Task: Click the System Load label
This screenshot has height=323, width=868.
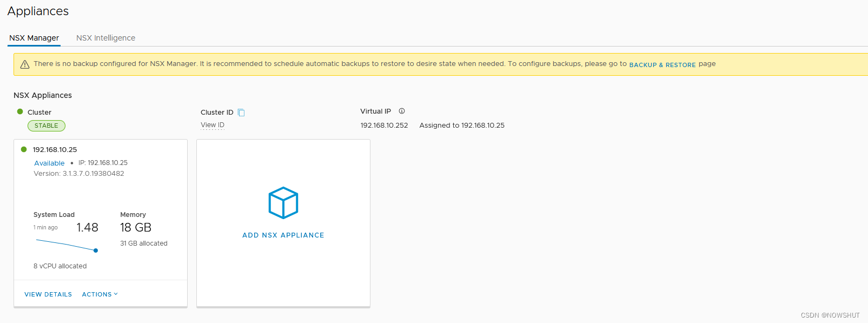Action: click(x=54, y=215)
